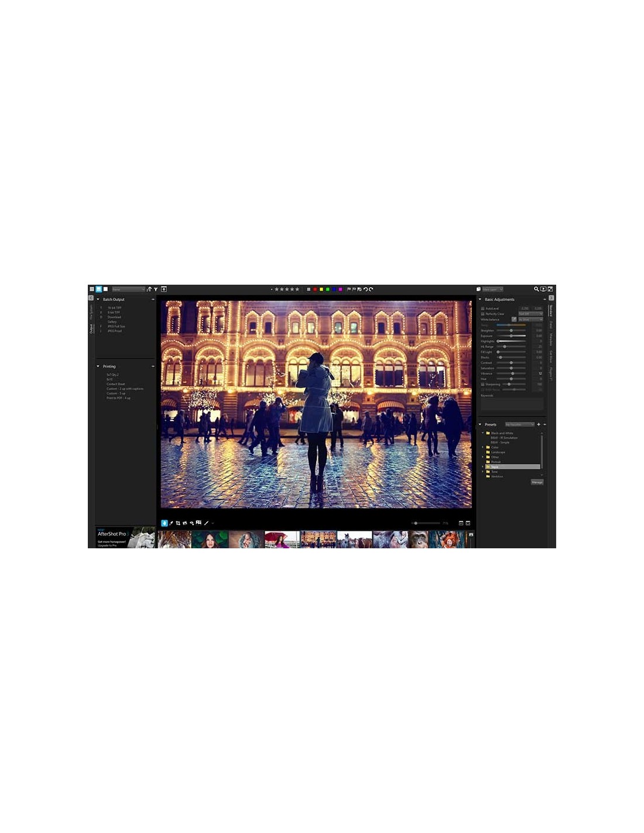Screen dimensions: 644x833
Task: Collapse the Printing section
Action: [98, 366]
